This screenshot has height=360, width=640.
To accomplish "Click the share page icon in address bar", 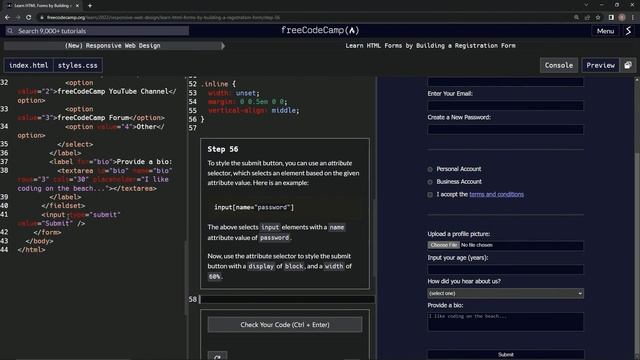I will 587,18.
